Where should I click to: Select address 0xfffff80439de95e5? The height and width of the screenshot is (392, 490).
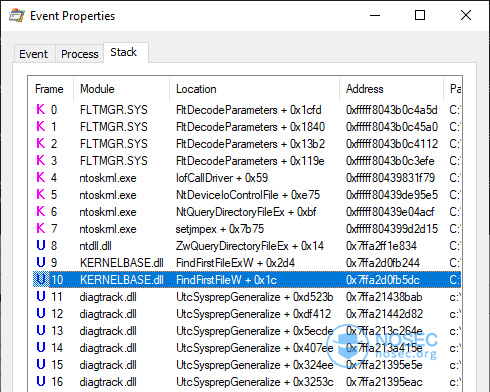point(392,195)
